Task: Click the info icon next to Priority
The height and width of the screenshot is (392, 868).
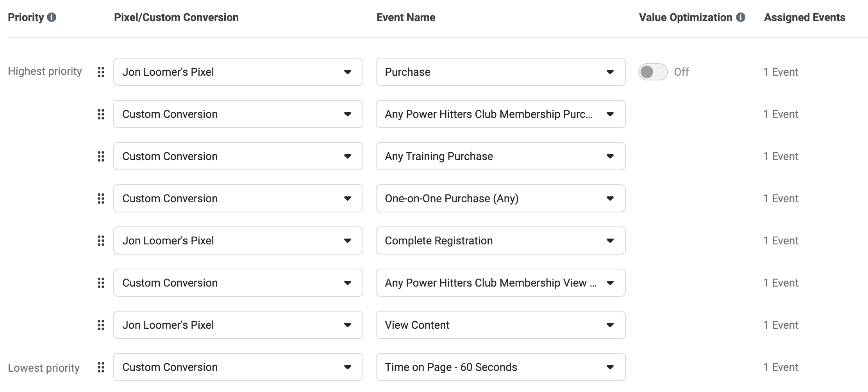Action: click(x=52, y=17)
